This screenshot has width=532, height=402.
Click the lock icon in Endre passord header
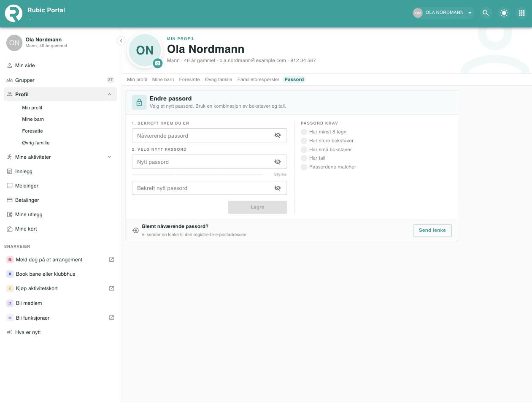[x=139, y=102]
